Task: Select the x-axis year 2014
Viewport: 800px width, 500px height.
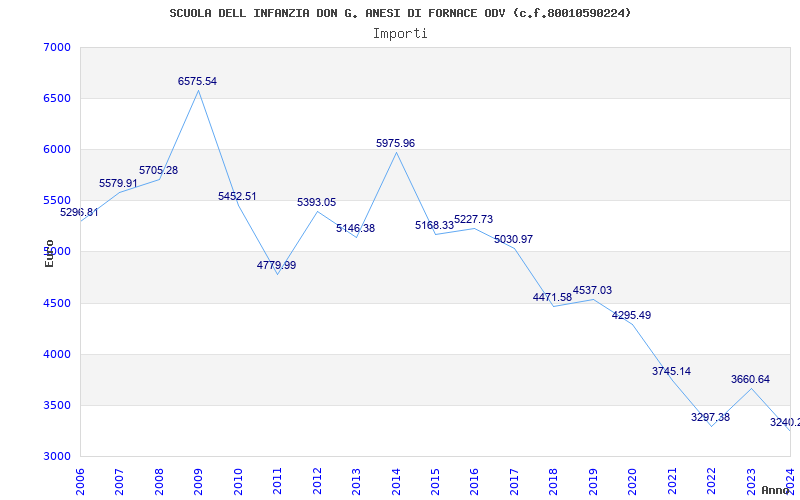Action: point(396,482)
